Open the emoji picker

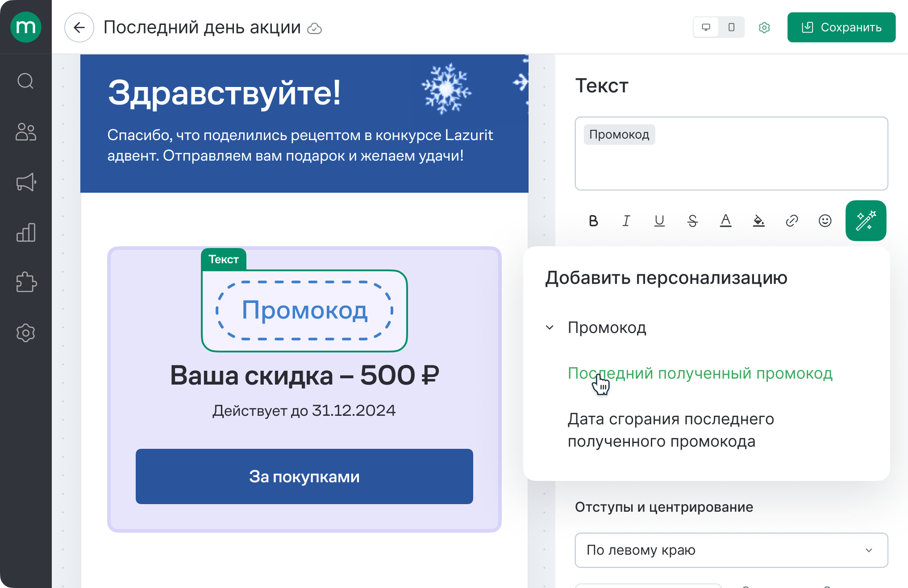825,221
